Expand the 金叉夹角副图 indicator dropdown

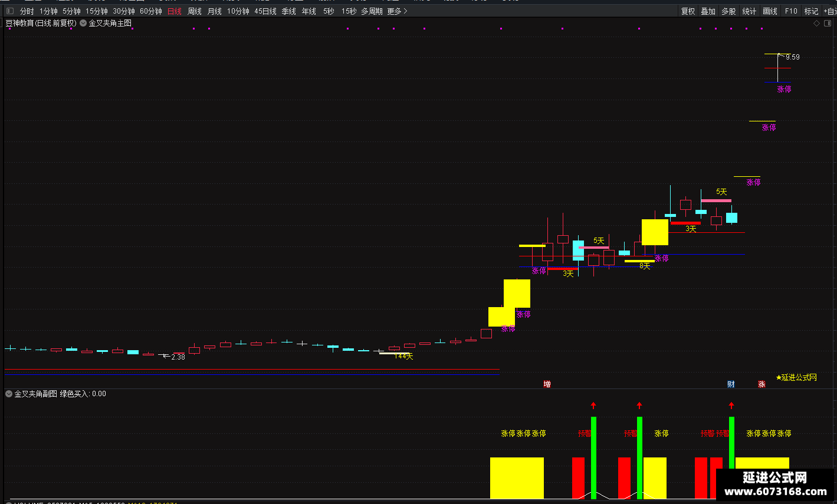pos(9,394)
